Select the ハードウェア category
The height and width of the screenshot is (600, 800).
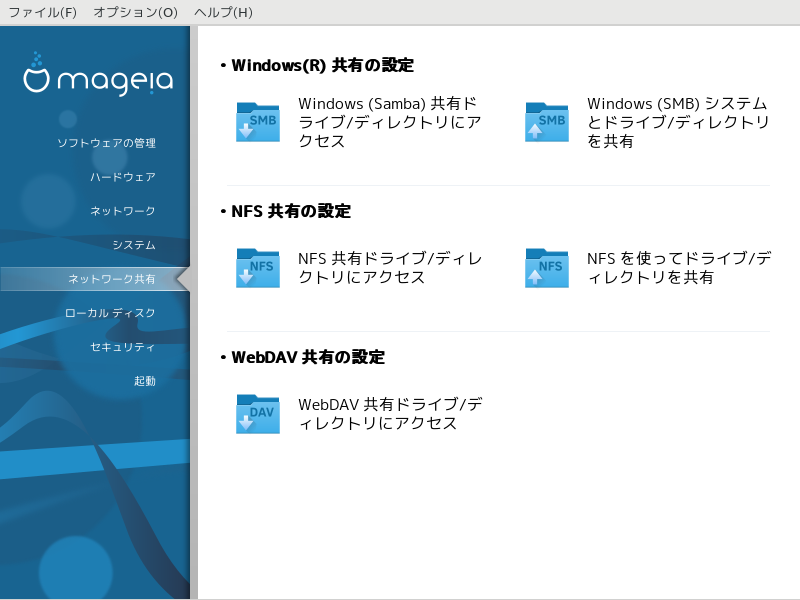point(122,177)
